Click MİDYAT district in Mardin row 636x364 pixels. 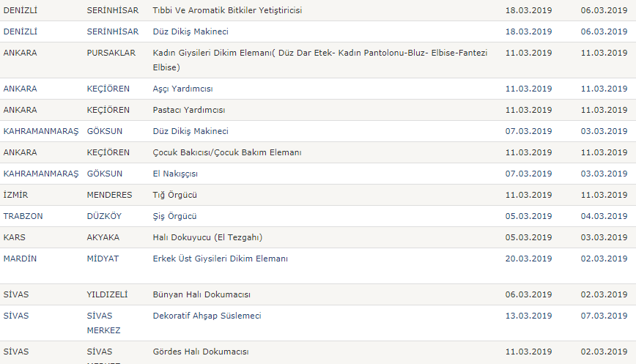point(103,259)
